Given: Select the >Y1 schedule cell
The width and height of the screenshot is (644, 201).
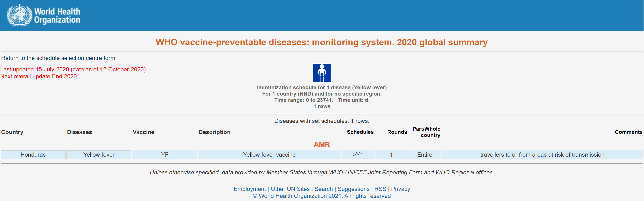Looking at the screenshot, I should pos(358,155).
